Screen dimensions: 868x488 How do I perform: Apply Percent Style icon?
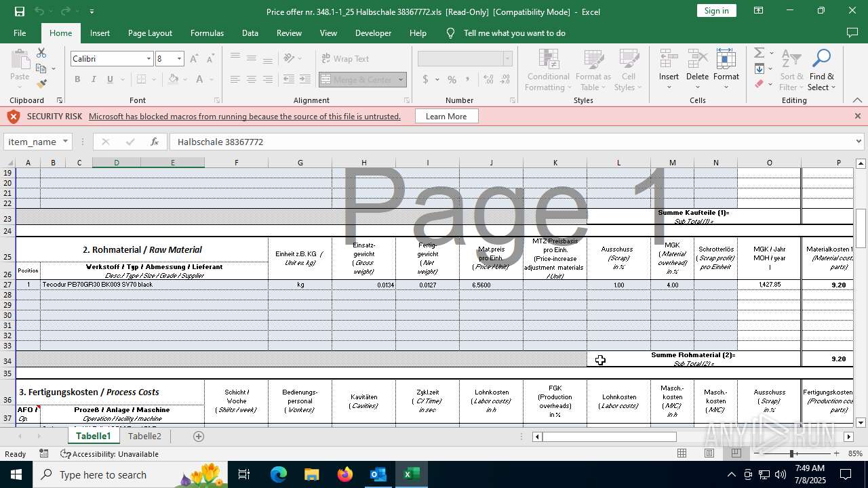[452, 79]
